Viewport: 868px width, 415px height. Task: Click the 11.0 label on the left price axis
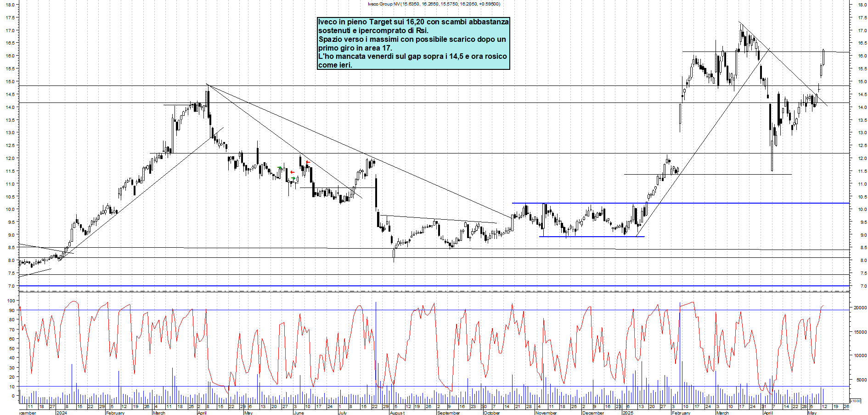10,184
